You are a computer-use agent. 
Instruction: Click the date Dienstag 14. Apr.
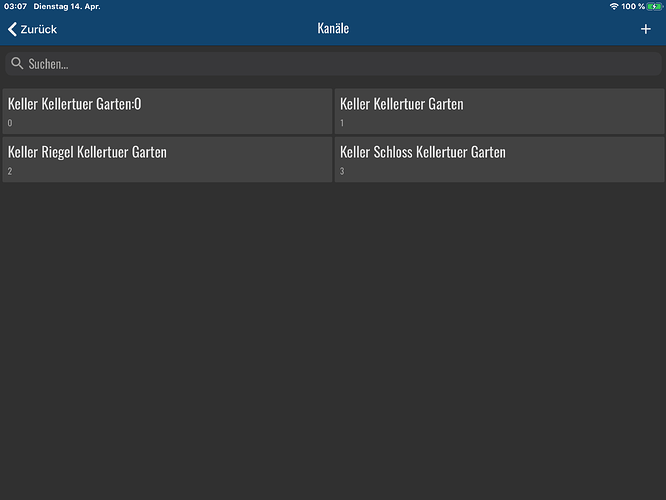click(x=67, y=7)
